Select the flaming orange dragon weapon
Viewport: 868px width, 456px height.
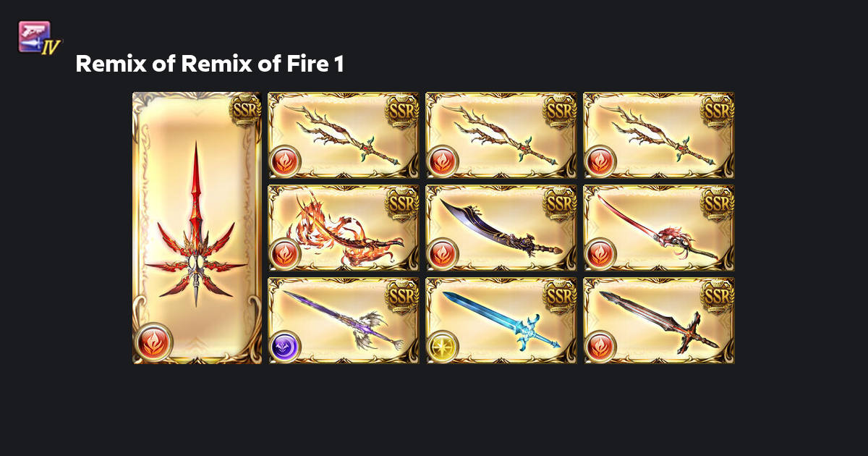click(344, 228)
